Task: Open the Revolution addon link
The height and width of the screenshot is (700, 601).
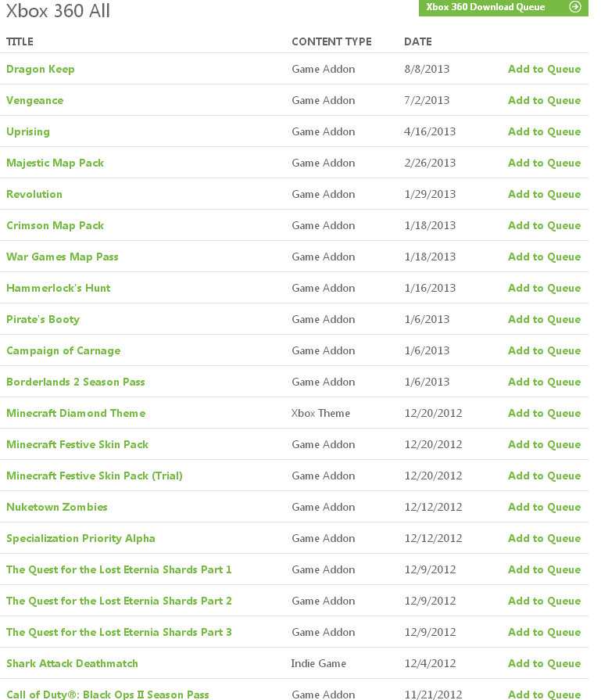Action: point(34,194)
